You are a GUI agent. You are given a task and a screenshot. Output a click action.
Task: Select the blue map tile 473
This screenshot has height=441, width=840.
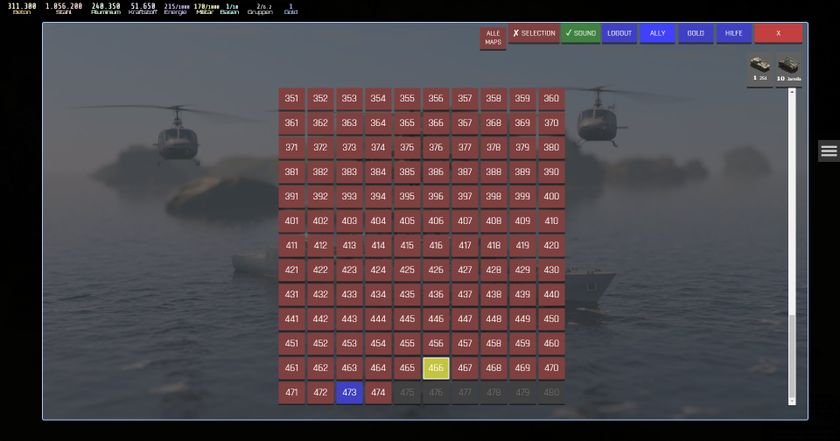tap(349, 393)
